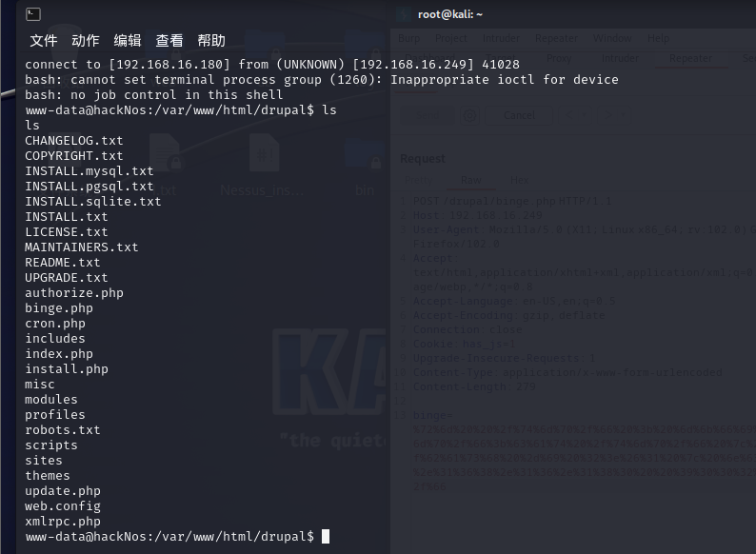Click the 'Content-Length: 279' header line
756x554 pixels.
click(x=474, y=386)
